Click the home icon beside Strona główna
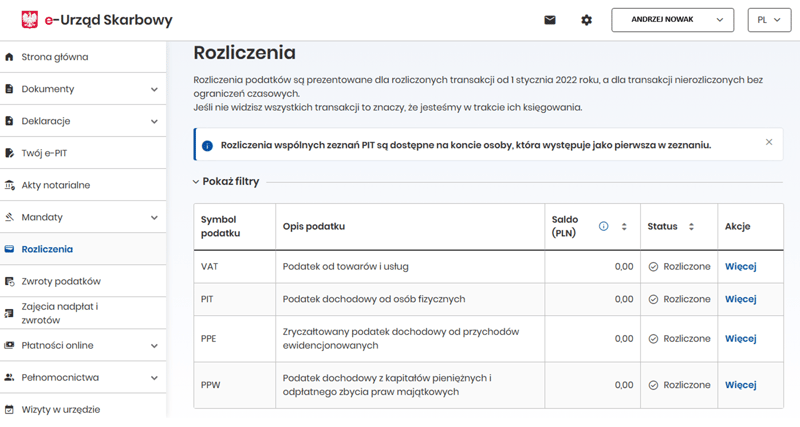Screen dimensions: 800x427 click(9, 57)
